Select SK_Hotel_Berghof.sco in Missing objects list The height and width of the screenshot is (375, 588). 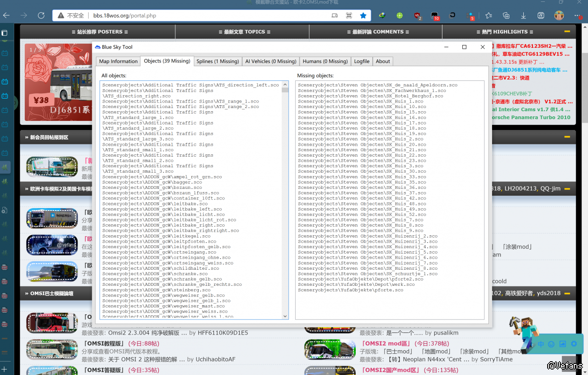tap(370, 96)
